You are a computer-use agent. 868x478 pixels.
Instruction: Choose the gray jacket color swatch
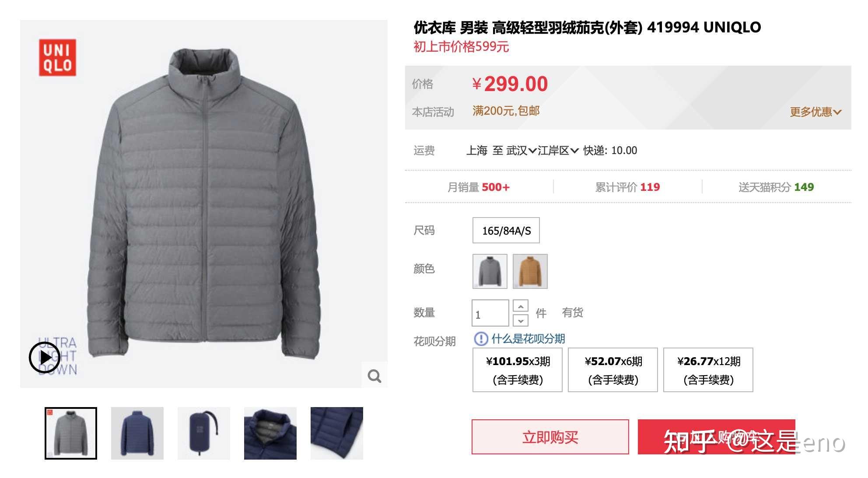[490, 271]
